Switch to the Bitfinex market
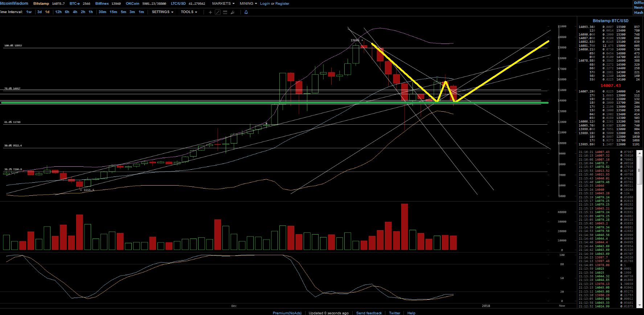The image size is (644, 315). point(102,4)
